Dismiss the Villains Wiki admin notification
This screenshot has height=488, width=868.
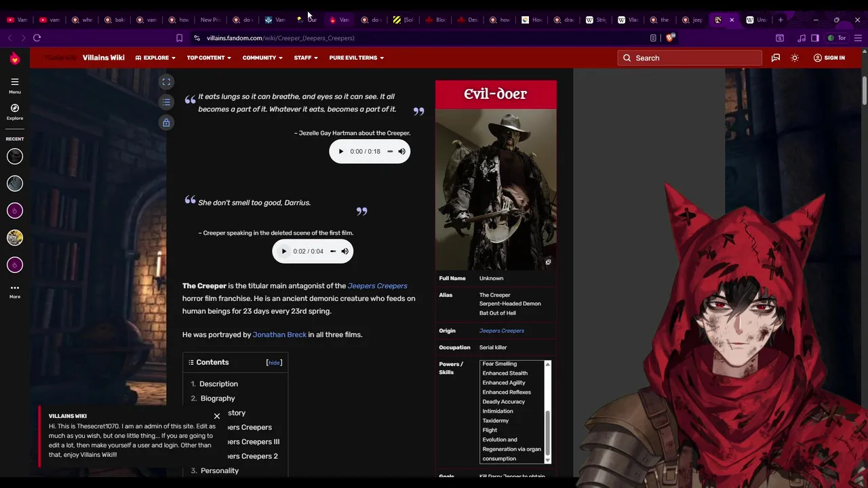[x=217, y=416]
